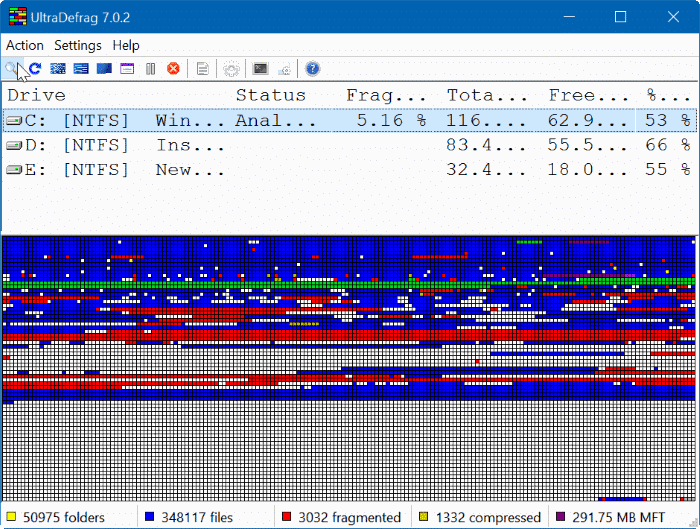Click the 62.9... free space cell
The width and height of the screenshot is (700, 529).
pyautogui.click(x=588, y=121)
